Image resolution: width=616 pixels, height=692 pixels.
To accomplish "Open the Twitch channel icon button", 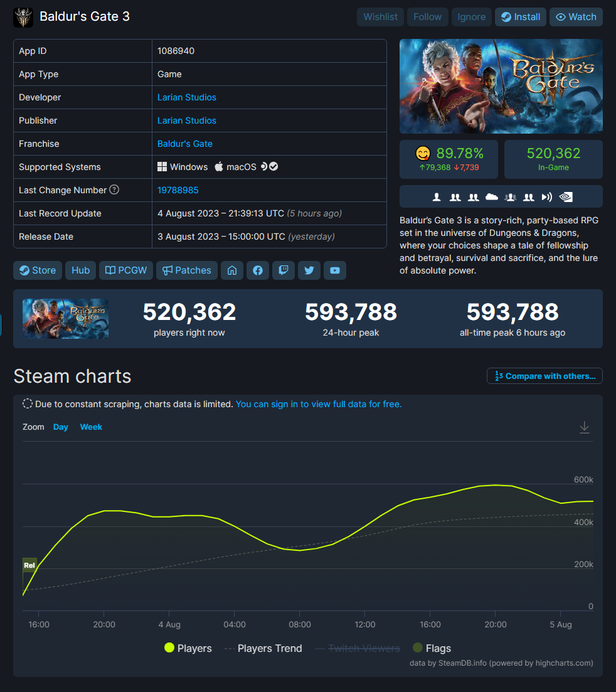I will (284, 270).
